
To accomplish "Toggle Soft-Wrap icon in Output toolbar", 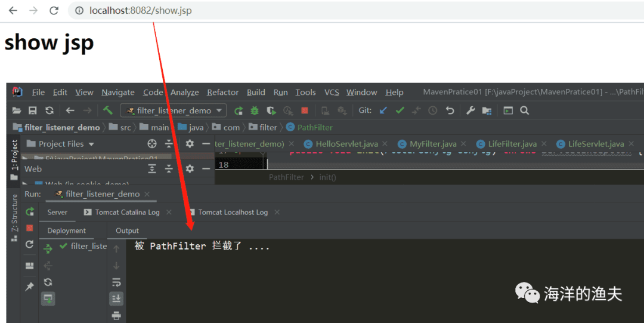I will coord(116,282).
